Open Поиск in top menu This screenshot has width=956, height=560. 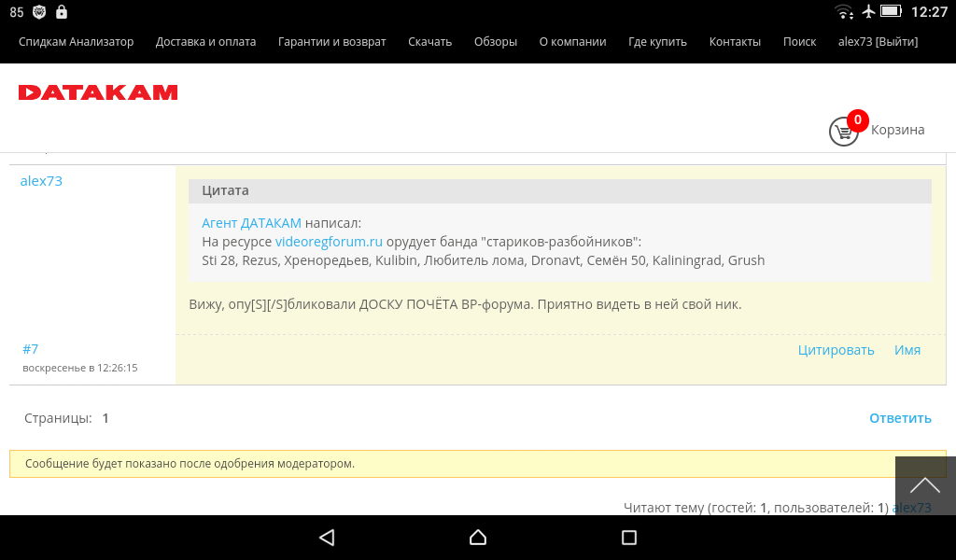(799, 41)
